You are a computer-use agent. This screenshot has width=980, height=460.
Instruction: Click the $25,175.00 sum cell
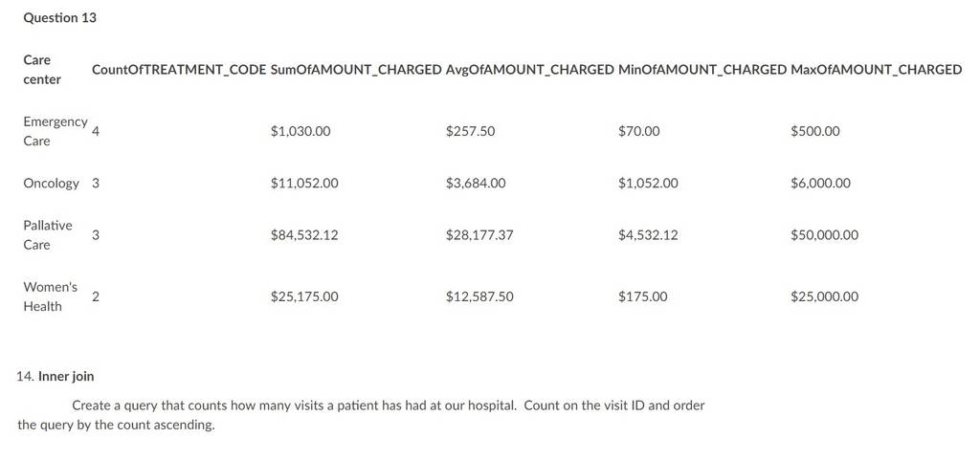coord(304,296)
